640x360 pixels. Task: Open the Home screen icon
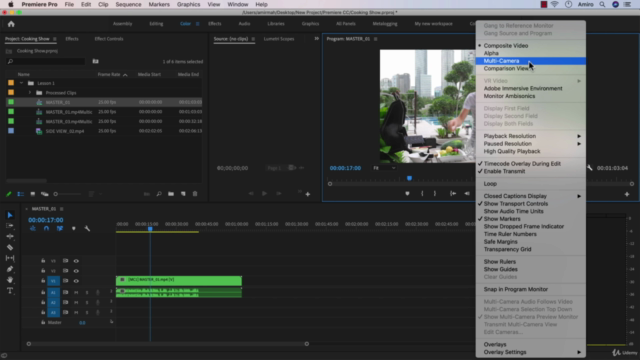point(11,24)
